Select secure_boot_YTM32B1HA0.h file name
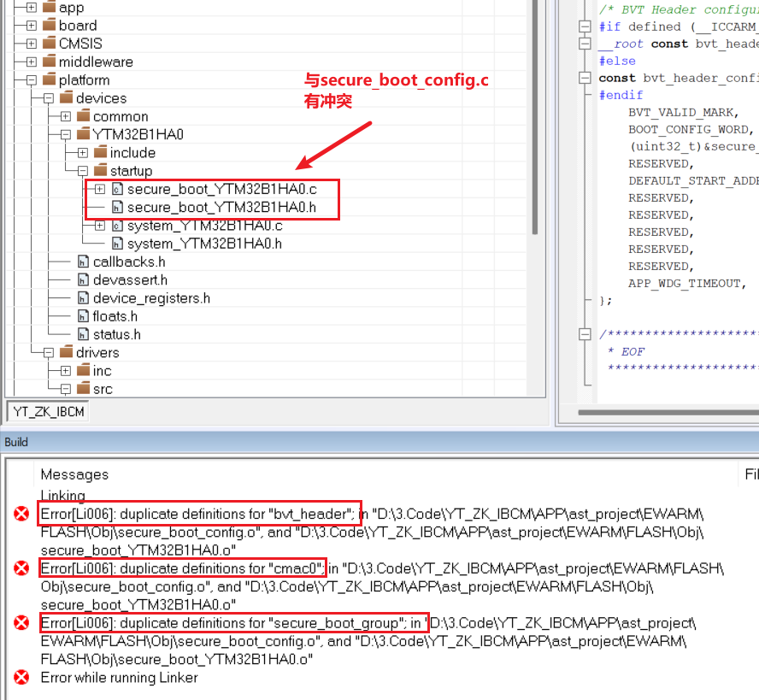The image size is (759, 700). pos(221,207)
